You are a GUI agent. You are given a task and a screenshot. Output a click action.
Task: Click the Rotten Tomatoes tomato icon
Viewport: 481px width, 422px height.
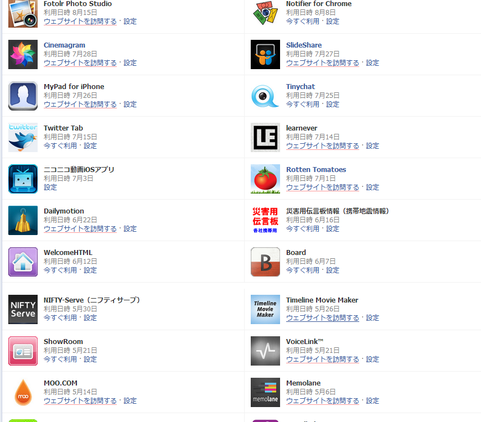pyautogui.click(x=265, y=179)
